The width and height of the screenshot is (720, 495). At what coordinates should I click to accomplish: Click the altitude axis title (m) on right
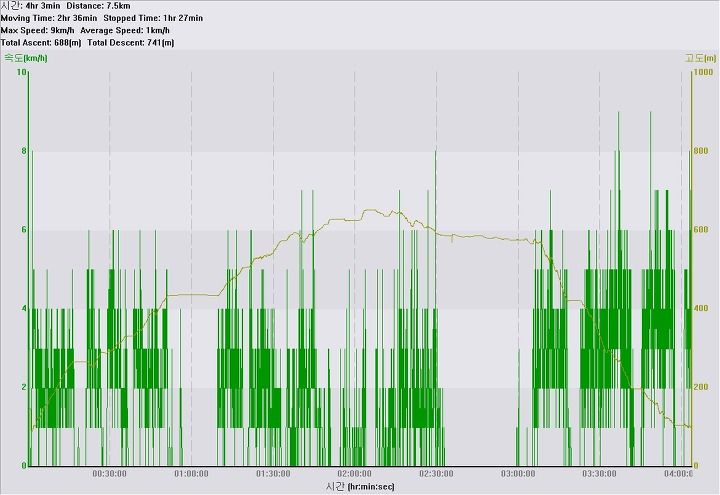click(x=700, y=58)
